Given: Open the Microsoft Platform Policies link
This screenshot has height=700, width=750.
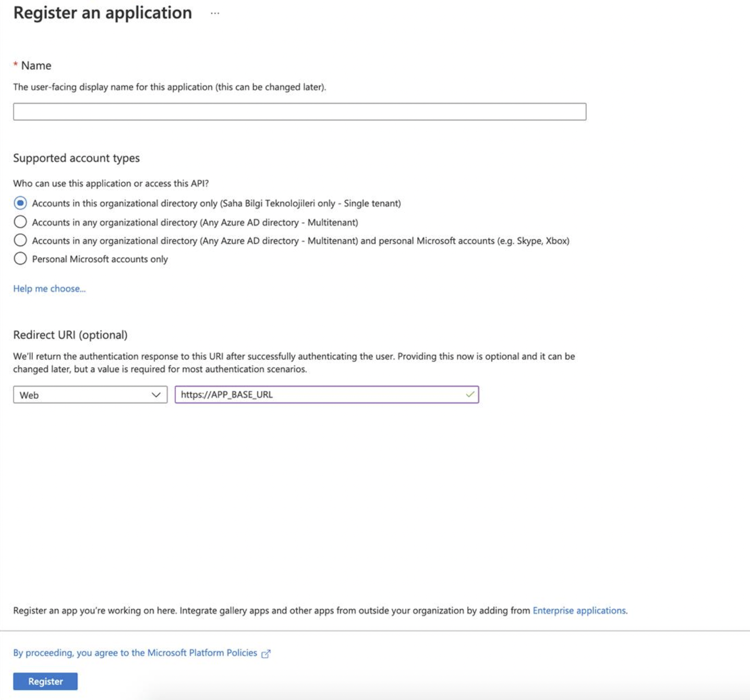Looking at the screenshot, I should tap(135, 653).
